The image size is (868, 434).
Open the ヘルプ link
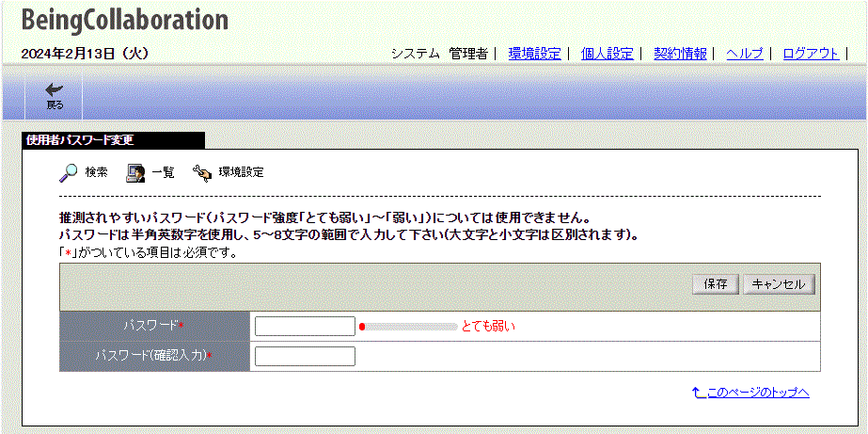click(x=745, y=54)
